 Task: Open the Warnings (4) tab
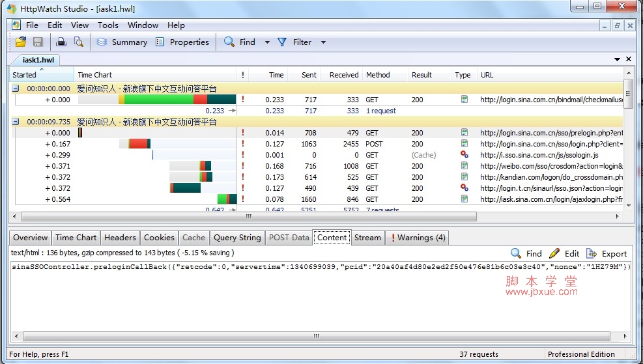[x=418, y=237]
